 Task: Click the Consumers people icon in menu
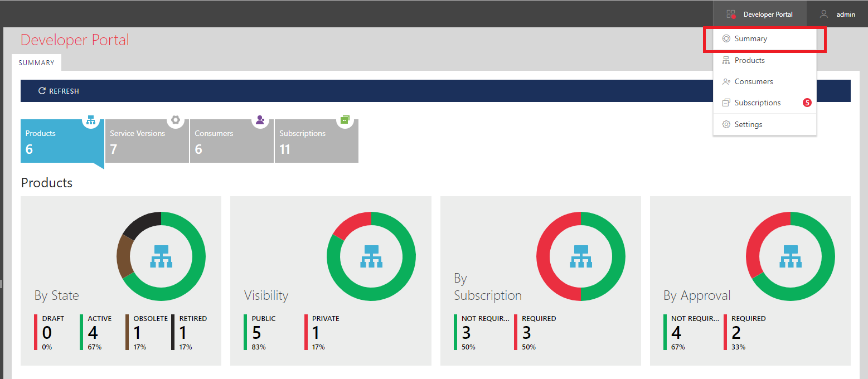pos(726,81)
